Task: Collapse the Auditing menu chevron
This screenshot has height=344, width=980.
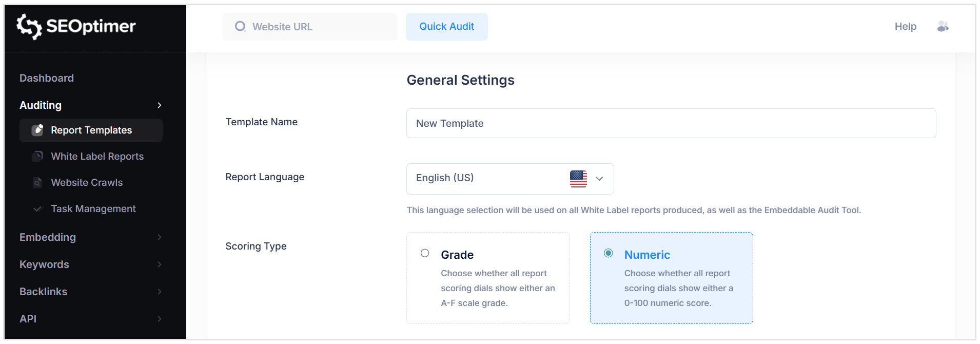Action: tap(160, 105)
